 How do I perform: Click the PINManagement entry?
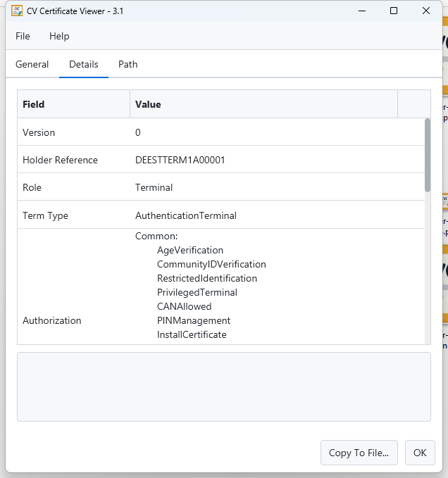coord(194,321)
